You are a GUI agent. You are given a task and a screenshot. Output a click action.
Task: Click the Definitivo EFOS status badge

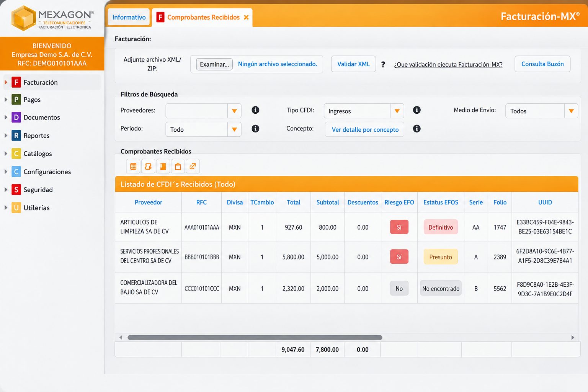(x=441, y=227)
